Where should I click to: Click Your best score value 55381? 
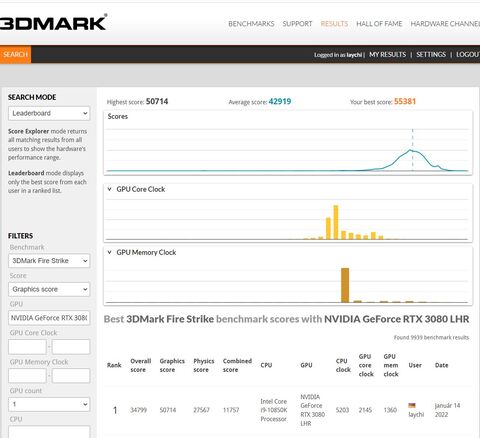[405, 101]
